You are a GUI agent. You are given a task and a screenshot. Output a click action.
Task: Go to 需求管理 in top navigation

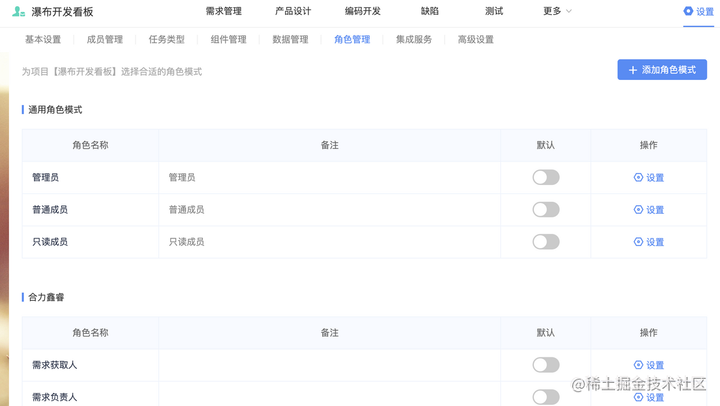224,11
